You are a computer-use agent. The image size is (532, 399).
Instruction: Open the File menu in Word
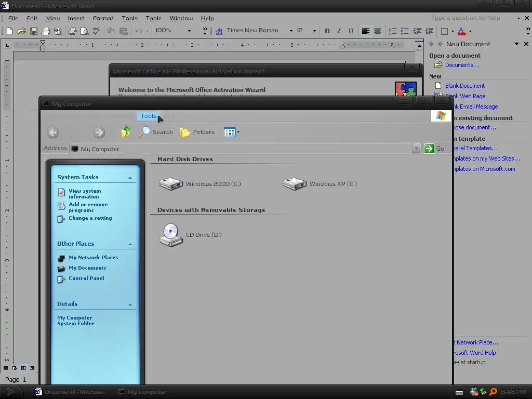coord(13,18)
